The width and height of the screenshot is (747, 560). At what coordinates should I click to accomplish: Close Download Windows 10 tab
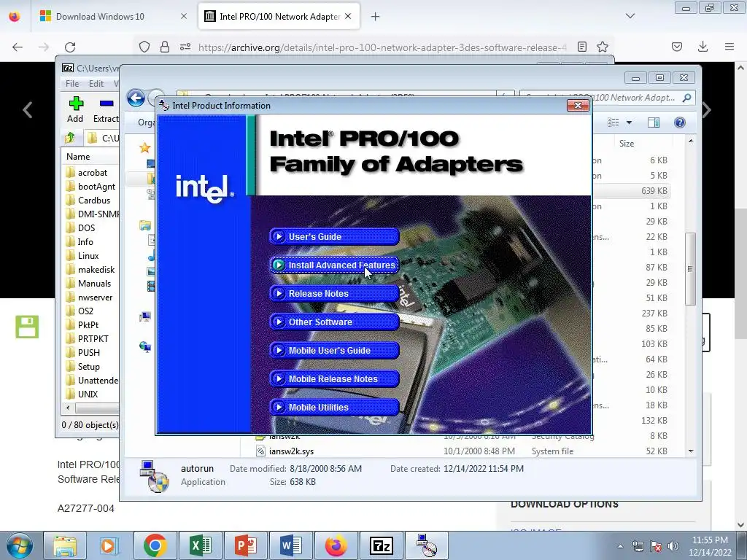pos(184,17)
